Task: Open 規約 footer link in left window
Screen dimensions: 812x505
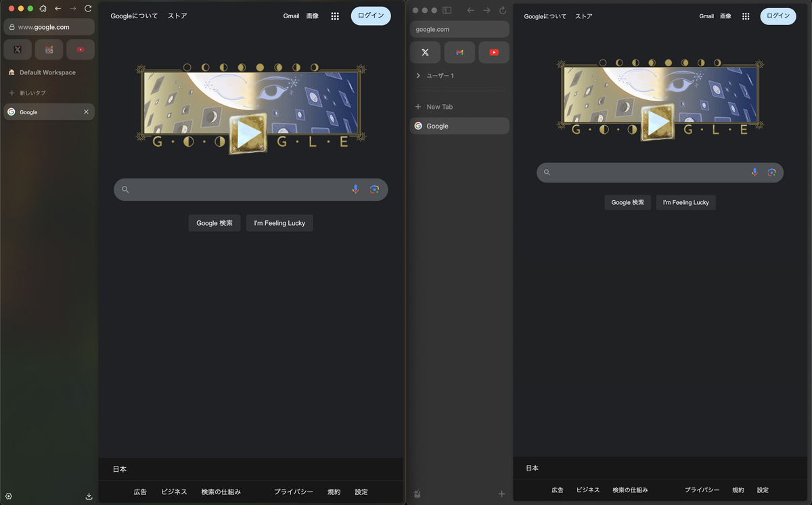Action: [x=334, y=491]
